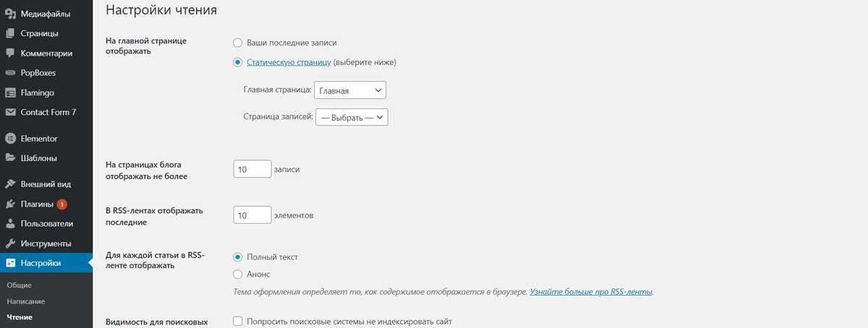The image size is (868, 328).
Task: Follow the Узнайте больше про RSS-ленты link
Action: tap(592, 293)
